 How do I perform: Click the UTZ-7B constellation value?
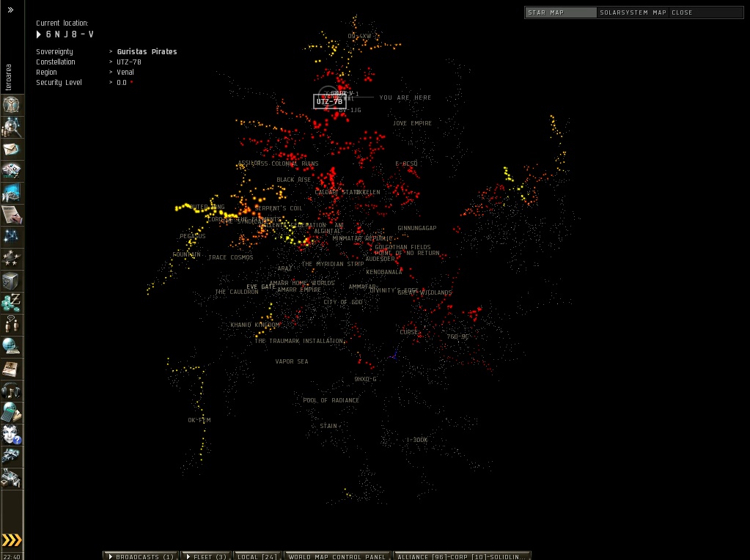129,62
